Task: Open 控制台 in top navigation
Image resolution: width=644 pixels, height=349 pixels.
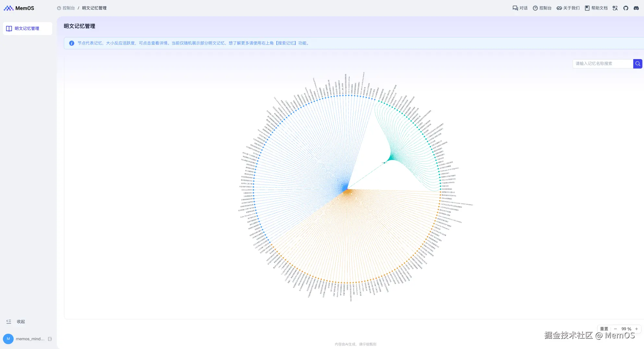Action: tap(542, 8)
